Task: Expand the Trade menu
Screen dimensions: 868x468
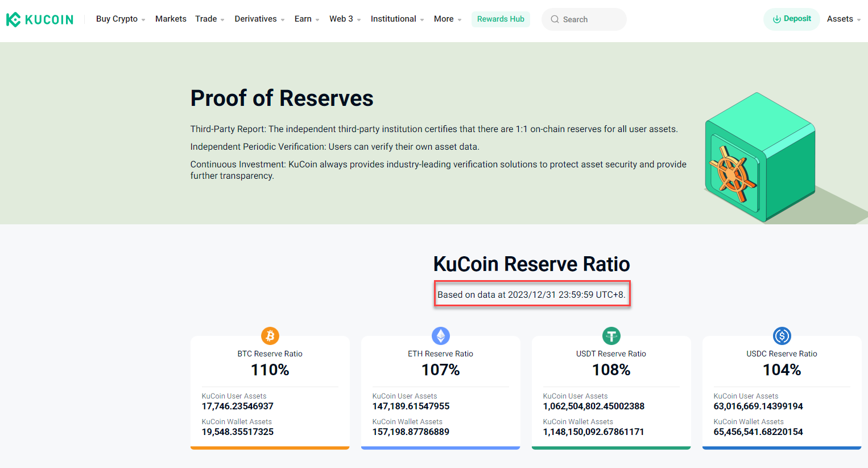Action: point(210,19)
